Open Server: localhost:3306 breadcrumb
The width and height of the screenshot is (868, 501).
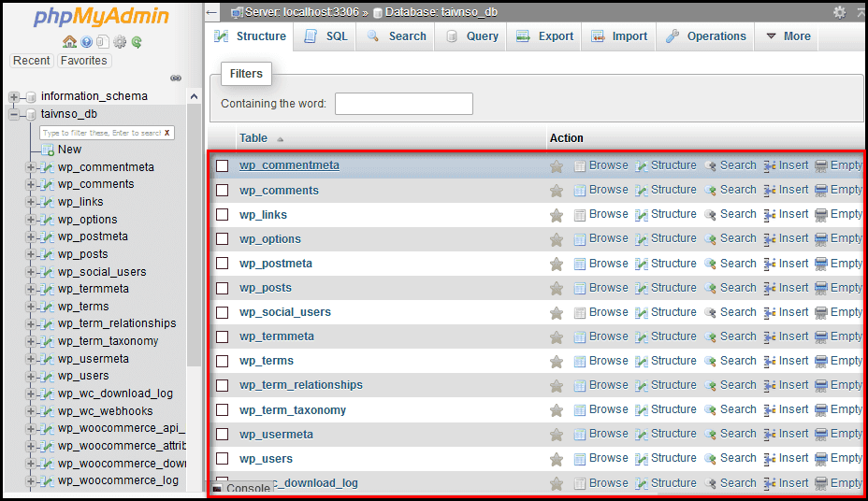[x=302, y=12]
